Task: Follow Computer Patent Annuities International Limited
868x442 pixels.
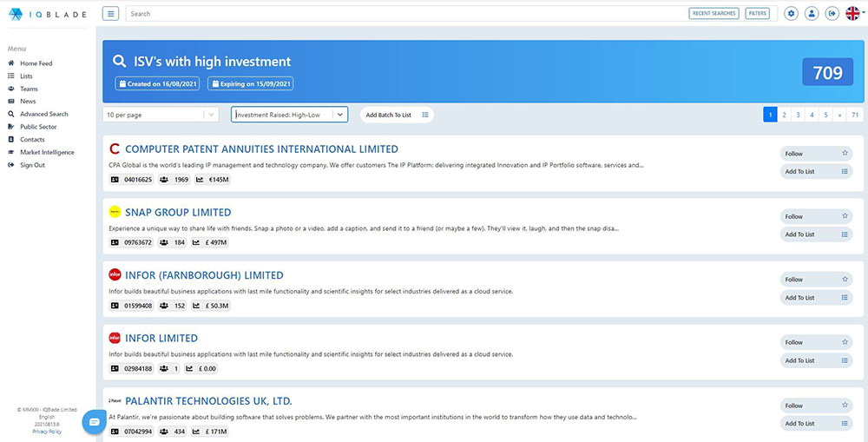Action: (816, 154)
